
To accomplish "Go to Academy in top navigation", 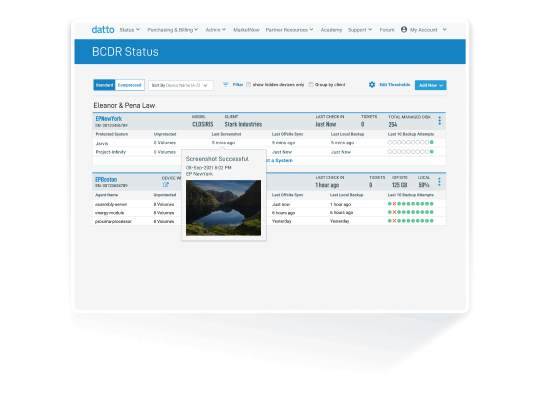I will pos(331,30).
